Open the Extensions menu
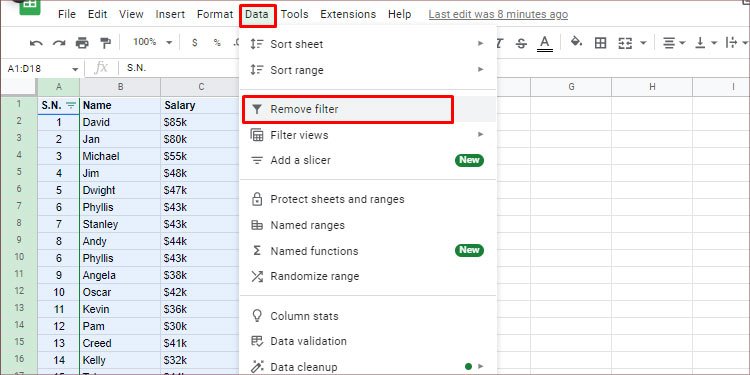The image size is (750, 375). point(348,14)
